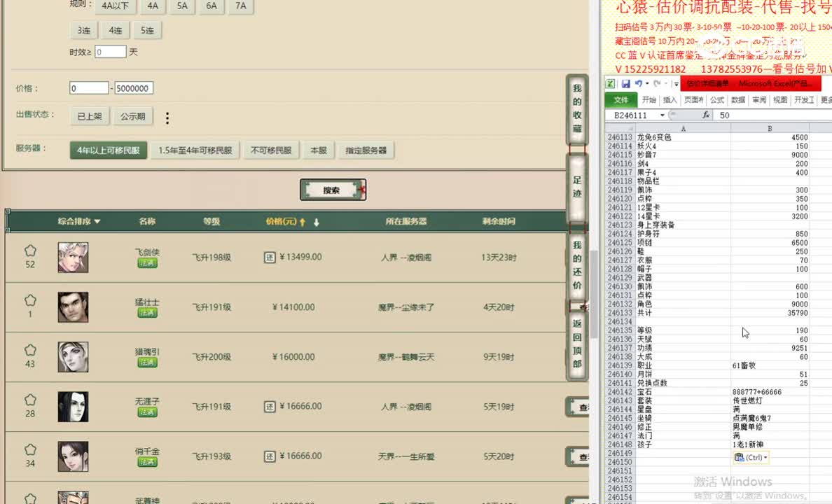Favorite the 猛壮士 listing via its star
The height and width of the screenshot is (504, 832).
click(30, 300)
